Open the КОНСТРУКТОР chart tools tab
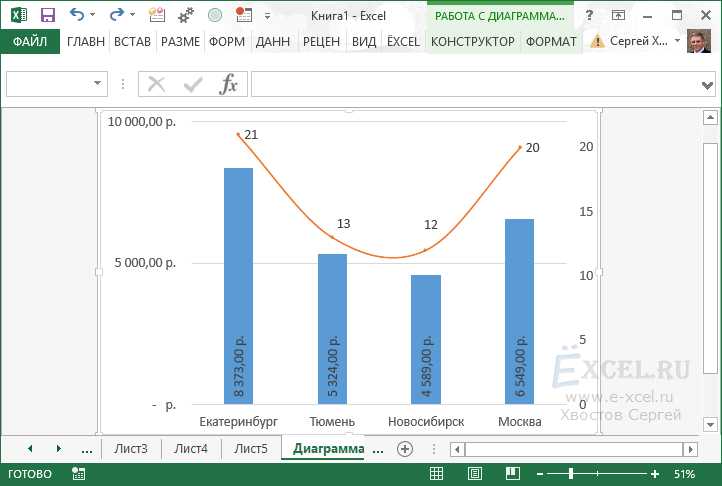Image resolution: width=722 pixels, height=486 pixels. click(x=473, y=41)
